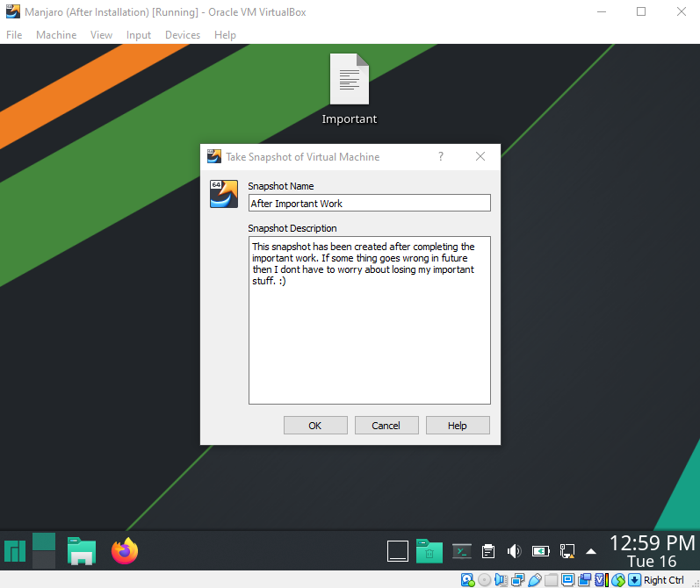Open the terminal icon in system tray
This screenshot has height=588, width=700.
(462, 551)
